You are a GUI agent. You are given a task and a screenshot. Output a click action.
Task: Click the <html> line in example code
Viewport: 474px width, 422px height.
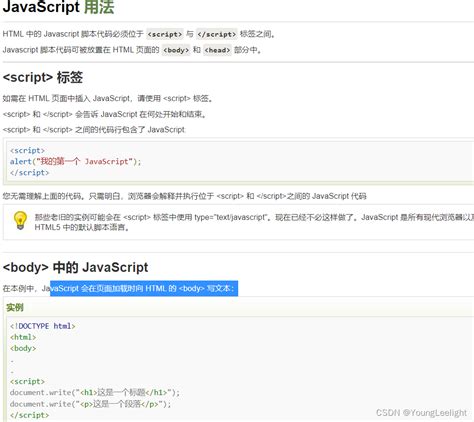[23, 337]
